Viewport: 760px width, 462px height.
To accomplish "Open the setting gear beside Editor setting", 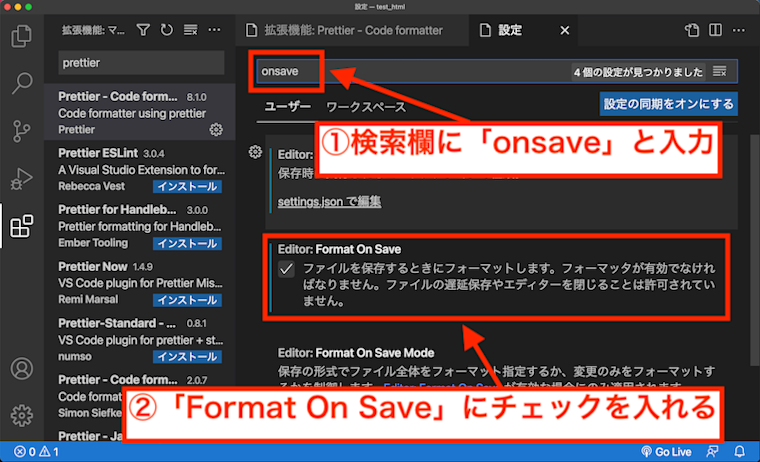I will pos(255,152).
